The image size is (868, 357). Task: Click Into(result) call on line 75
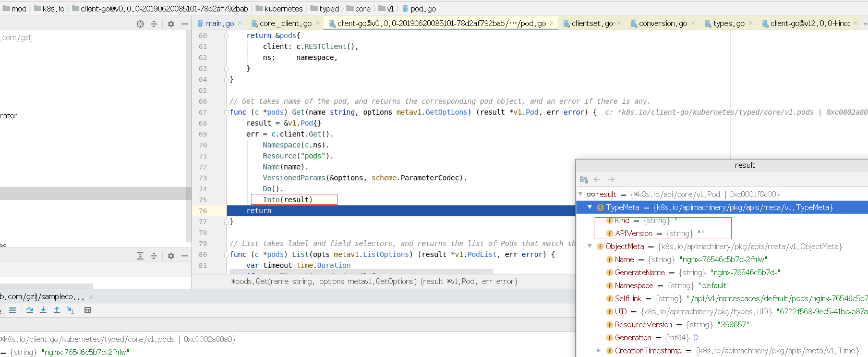pyautogui.click(x=287, y=200)
